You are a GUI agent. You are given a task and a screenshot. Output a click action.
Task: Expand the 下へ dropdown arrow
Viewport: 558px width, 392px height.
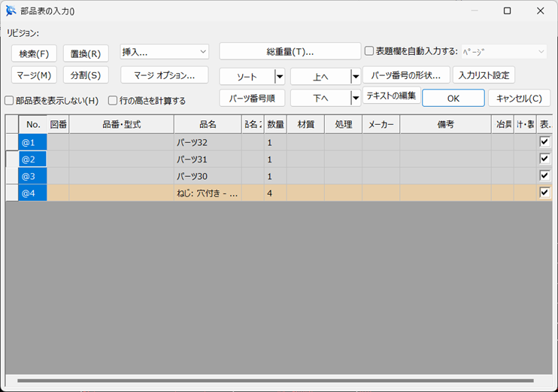point(356,98)
